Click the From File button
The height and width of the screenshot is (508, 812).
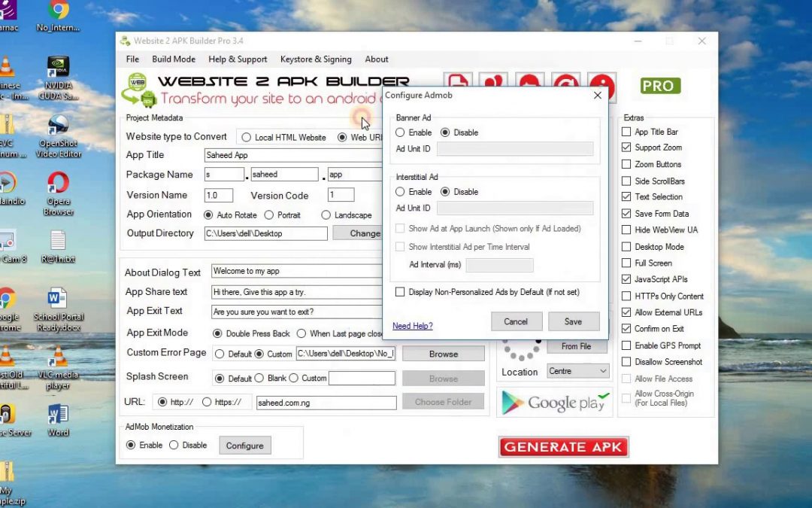click(x=577, y=346)
